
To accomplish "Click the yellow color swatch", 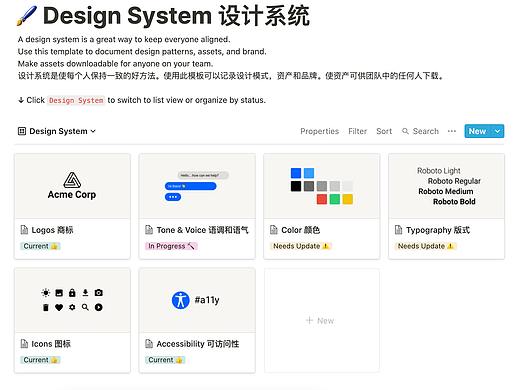I will click(x=348, y=199).
